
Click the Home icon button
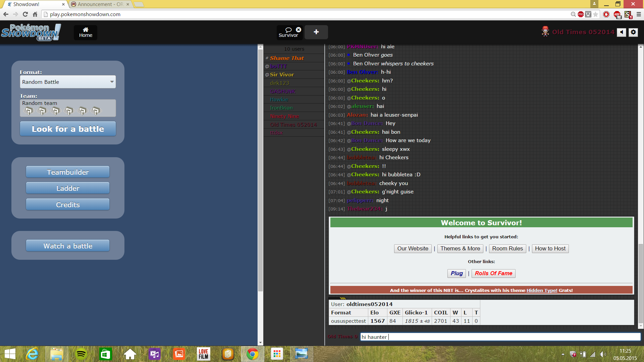[x=86, y=33]
